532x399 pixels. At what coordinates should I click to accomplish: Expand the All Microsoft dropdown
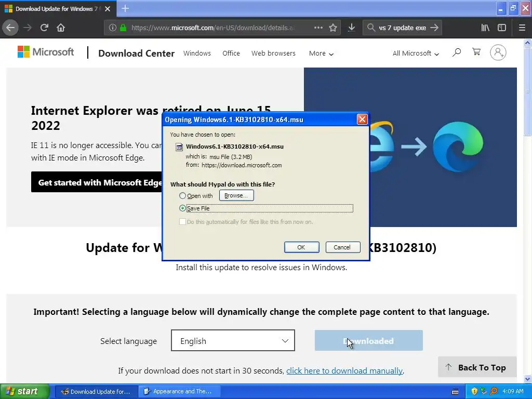coord(416,54)
